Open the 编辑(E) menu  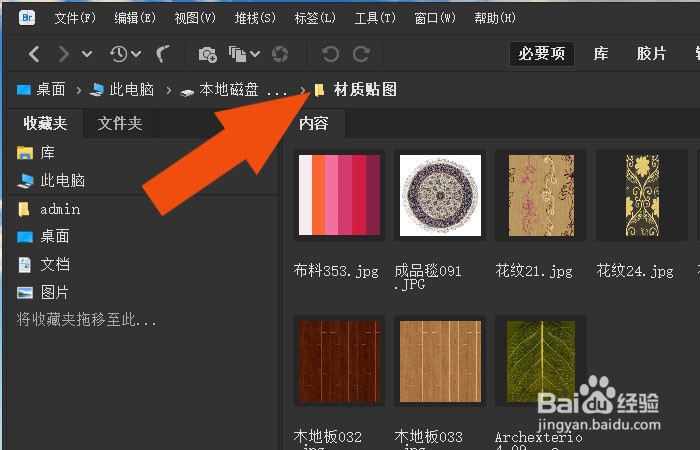[135, 18]
